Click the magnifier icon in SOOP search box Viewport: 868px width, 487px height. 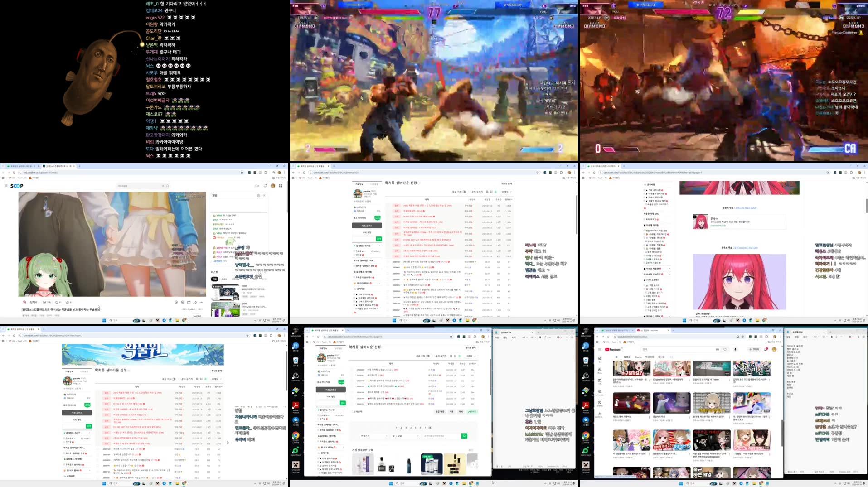[x=167, y=186]
